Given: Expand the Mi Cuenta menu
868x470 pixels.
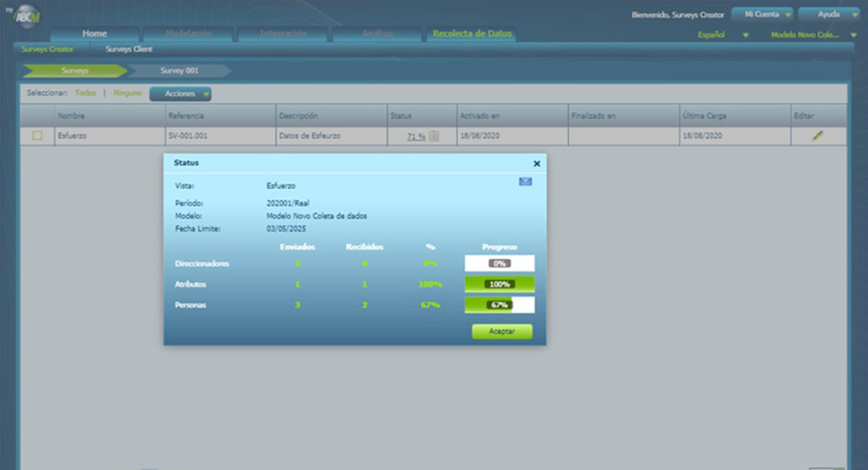Looking at the screenshot, I should (x=763, y=14).
